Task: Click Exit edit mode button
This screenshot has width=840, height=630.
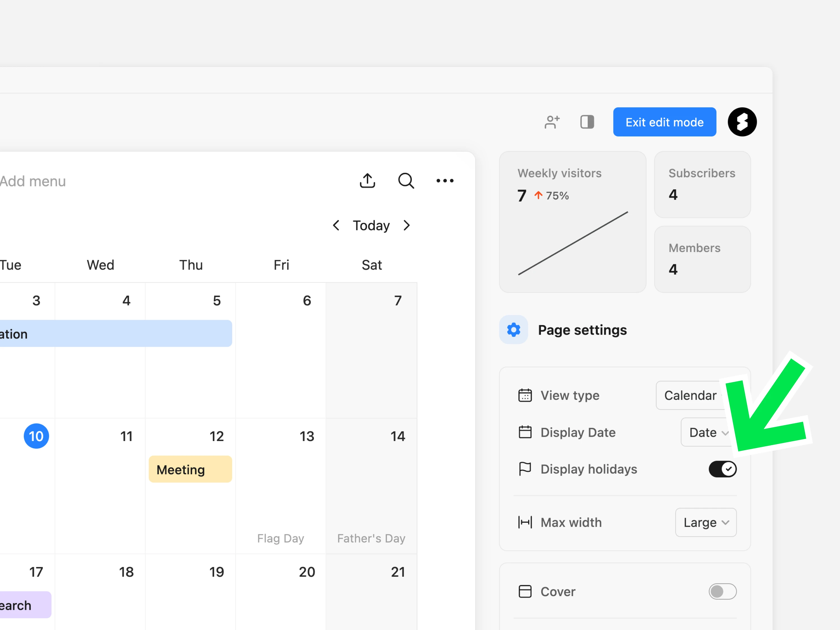Action: (664, 122)
